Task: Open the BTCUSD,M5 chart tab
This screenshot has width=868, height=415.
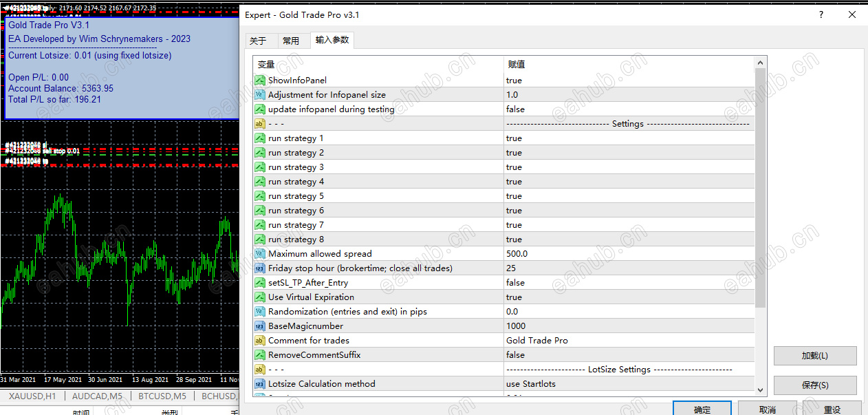Action: click(x=162, y=396)
